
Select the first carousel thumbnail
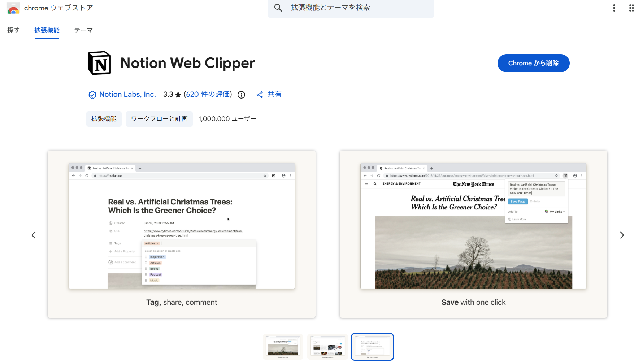[x=283, y=347]
